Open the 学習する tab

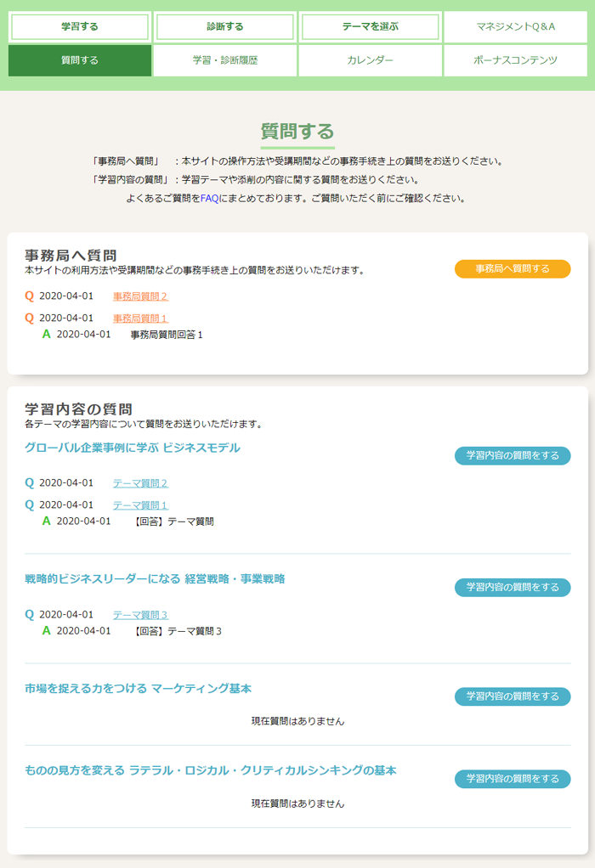(80, 26)
